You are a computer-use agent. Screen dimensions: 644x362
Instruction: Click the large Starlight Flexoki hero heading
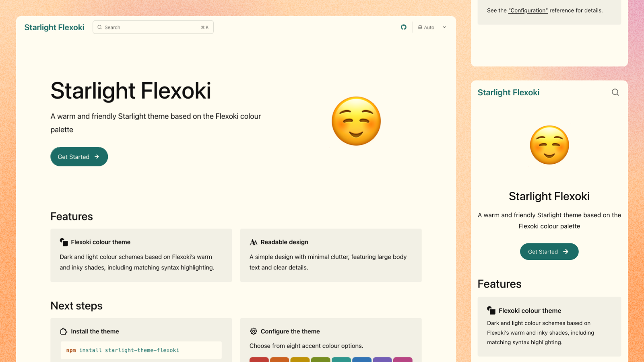pyautogui.click(x=131, y=90)
